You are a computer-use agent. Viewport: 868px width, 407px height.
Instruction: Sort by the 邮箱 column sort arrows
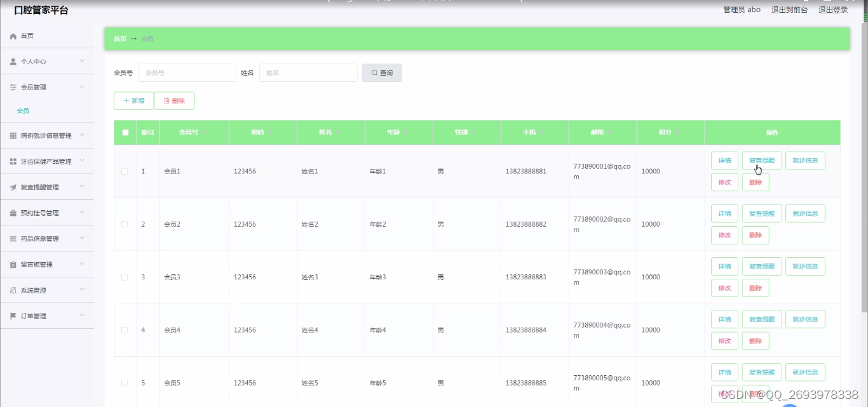pyautogui.click(x=609, y=133)
